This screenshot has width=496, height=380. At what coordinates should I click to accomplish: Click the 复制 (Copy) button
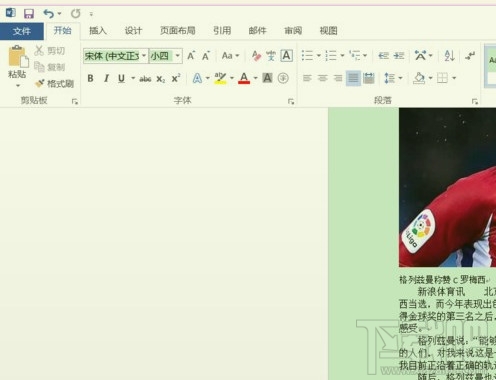[x=50, y=67]
